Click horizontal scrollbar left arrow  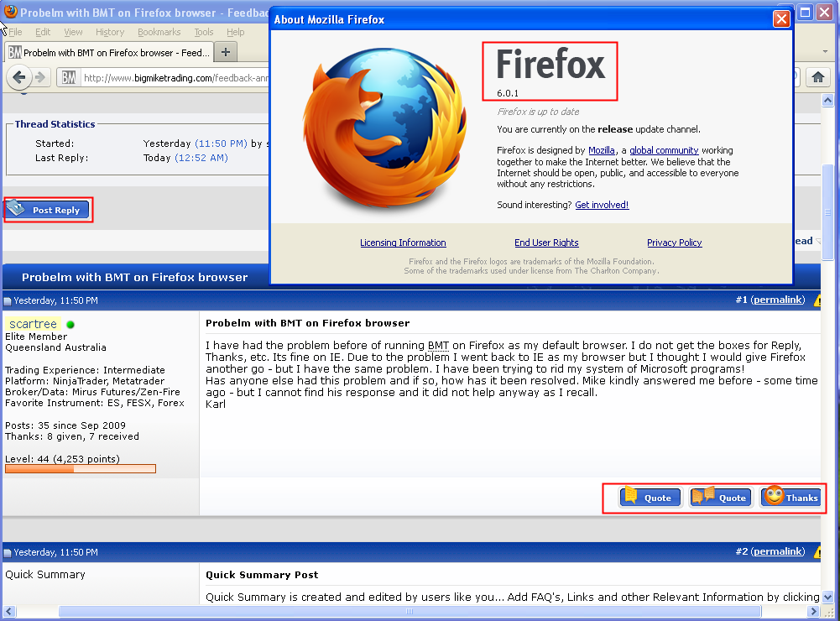point(9,612)
